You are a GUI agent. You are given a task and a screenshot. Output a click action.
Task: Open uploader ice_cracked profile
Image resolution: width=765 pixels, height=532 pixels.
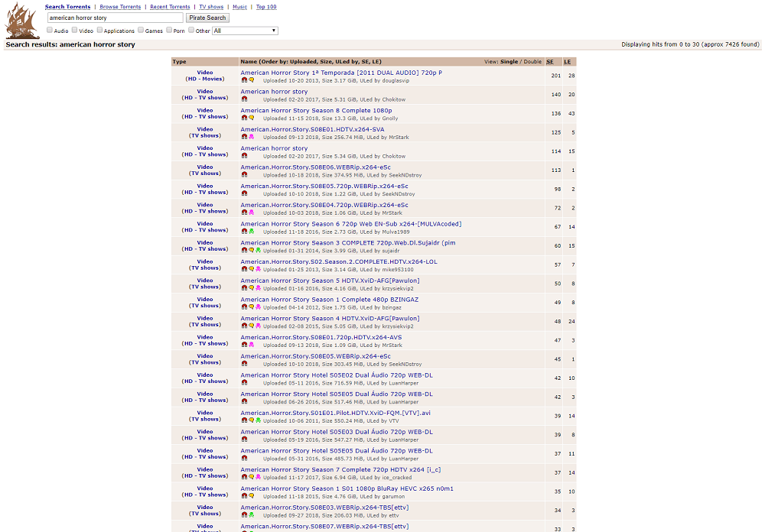coord(396,478)
